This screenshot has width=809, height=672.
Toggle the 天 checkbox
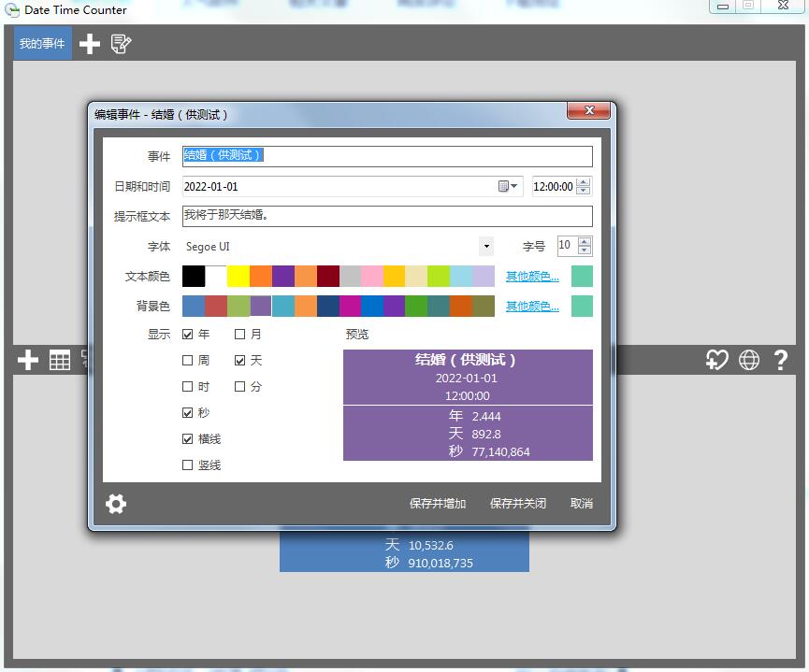coord(240,361)
